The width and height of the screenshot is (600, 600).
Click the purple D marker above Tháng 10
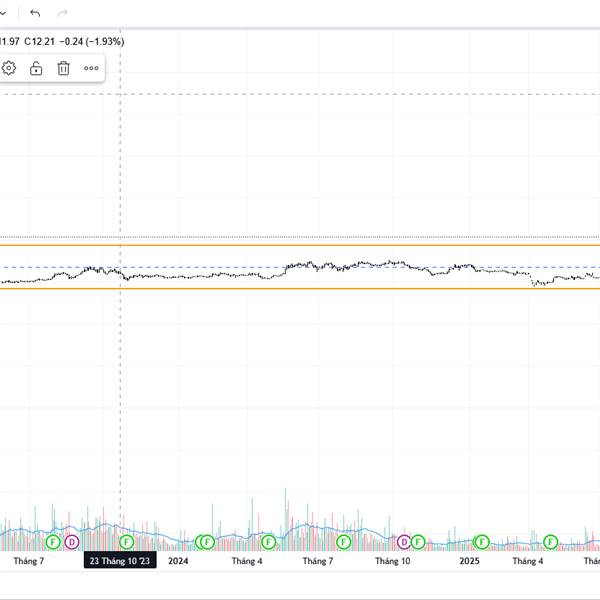(404, 542)
